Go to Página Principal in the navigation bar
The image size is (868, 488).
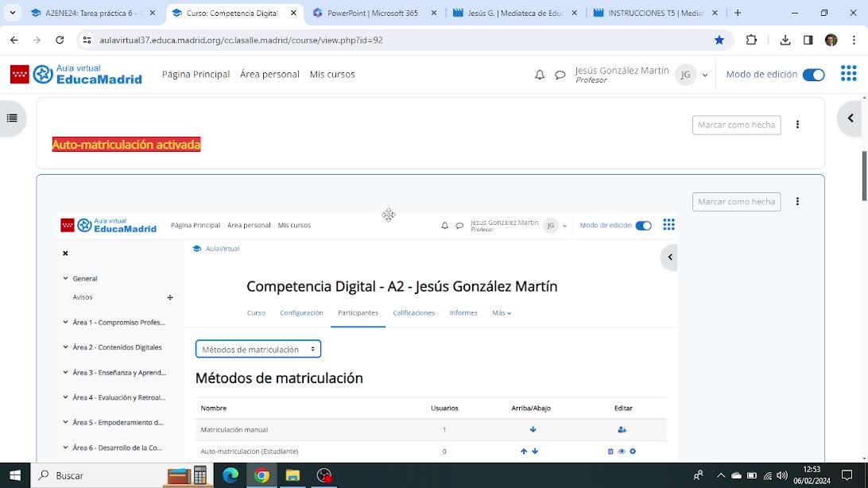point(196,74)
